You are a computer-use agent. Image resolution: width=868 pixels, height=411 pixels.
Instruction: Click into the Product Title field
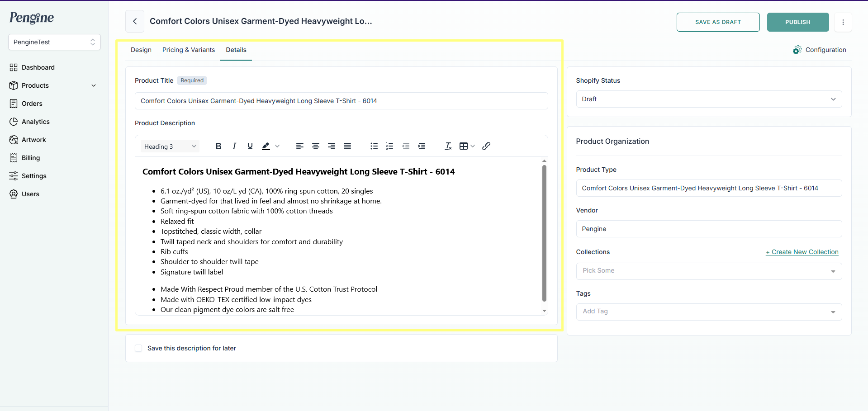point(341,101)
